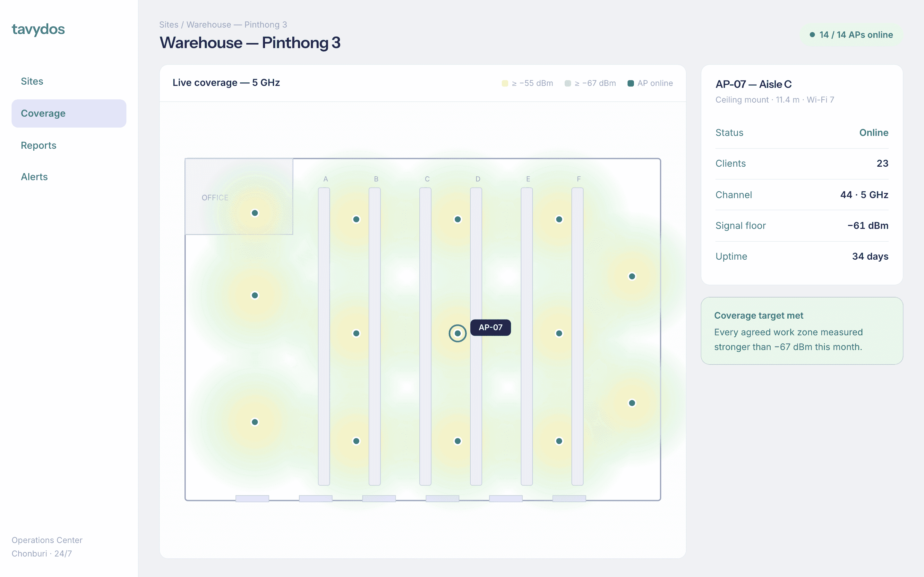Select the upper access point near the right wall

tap(632, 276)
